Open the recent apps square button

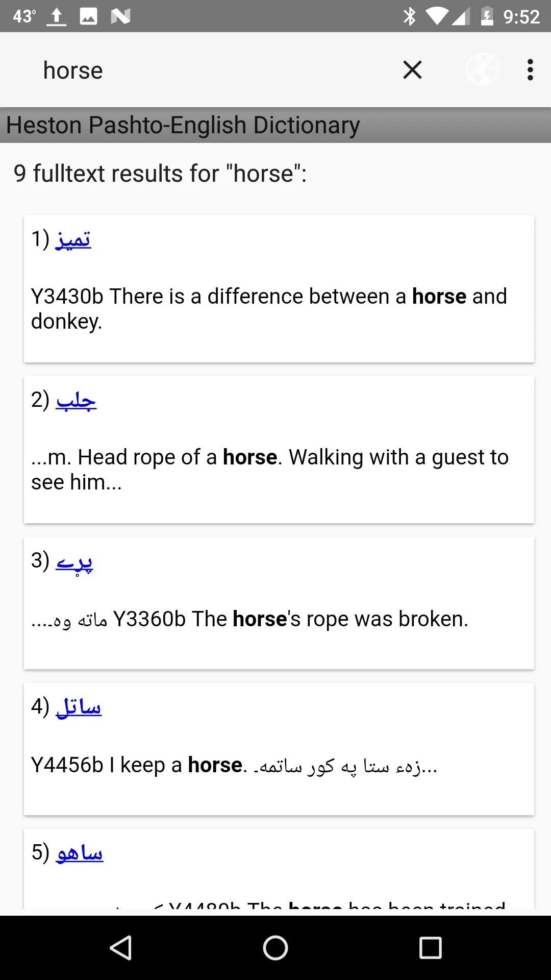(x=430, y=948)
